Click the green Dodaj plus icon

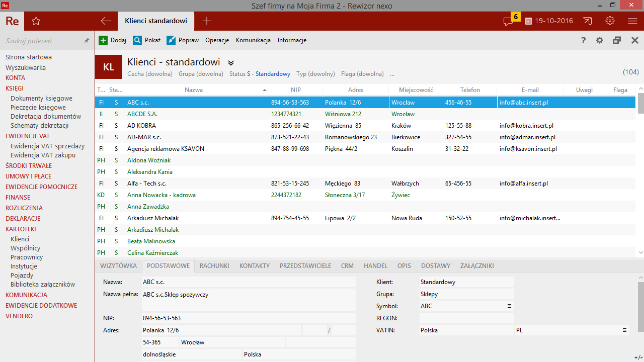coord(103,40)
